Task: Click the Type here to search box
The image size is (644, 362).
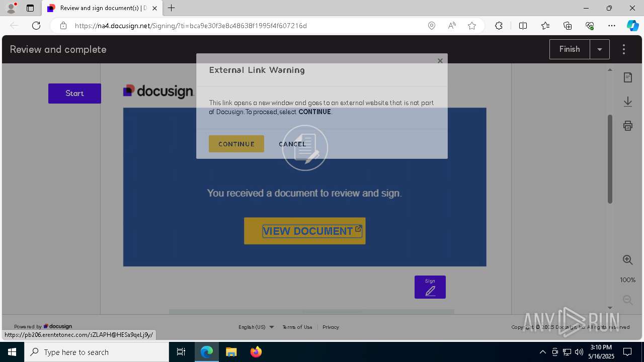Action: pyautogui.click(x=97, y=352)
